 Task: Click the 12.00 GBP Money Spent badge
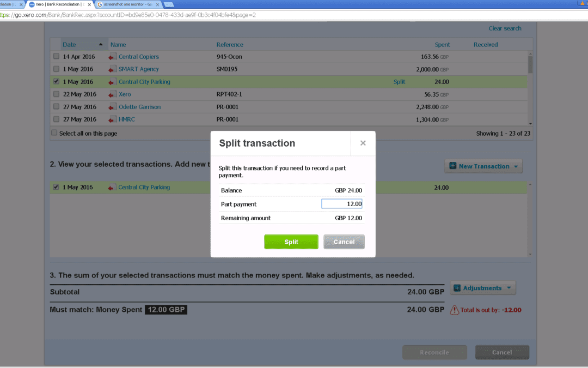166,310
